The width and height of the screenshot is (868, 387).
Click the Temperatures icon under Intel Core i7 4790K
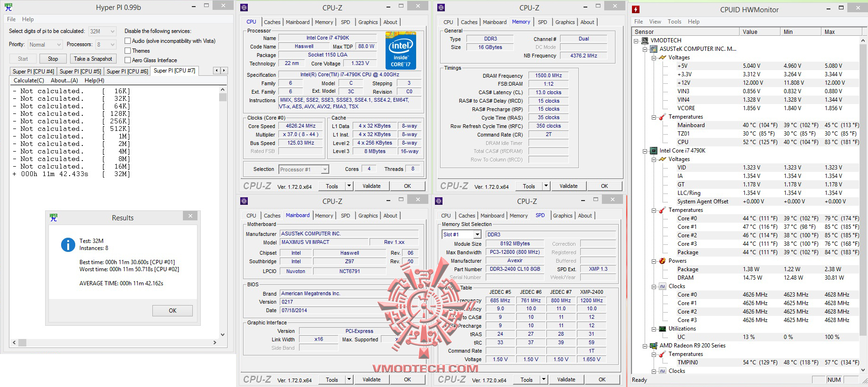tap(663, 210)
